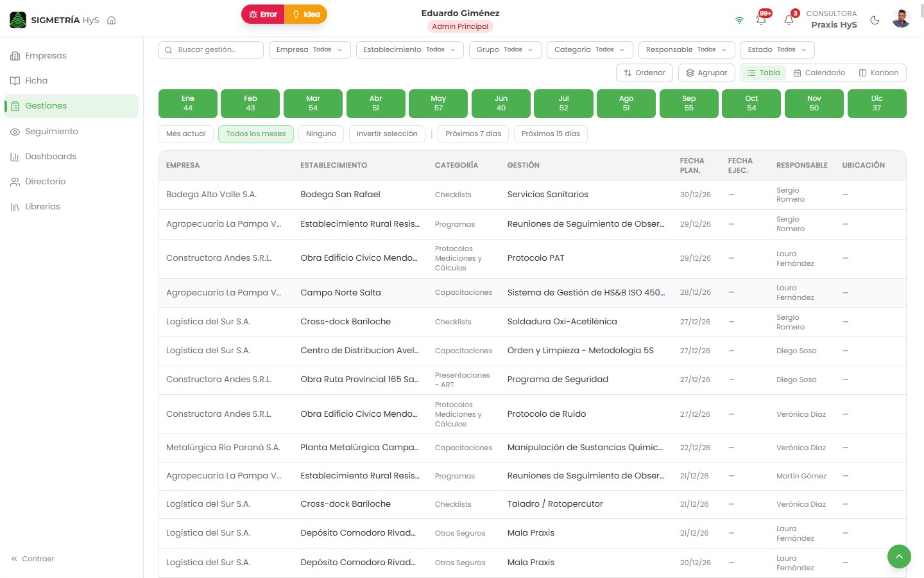
Task: Jump to top with green arrow button
Action: pyautogui.click(x=899, y=556)
